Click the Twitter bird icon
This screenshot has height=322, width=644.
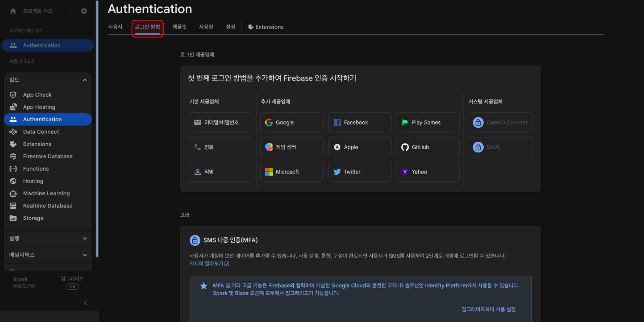[x=337, y=172]
